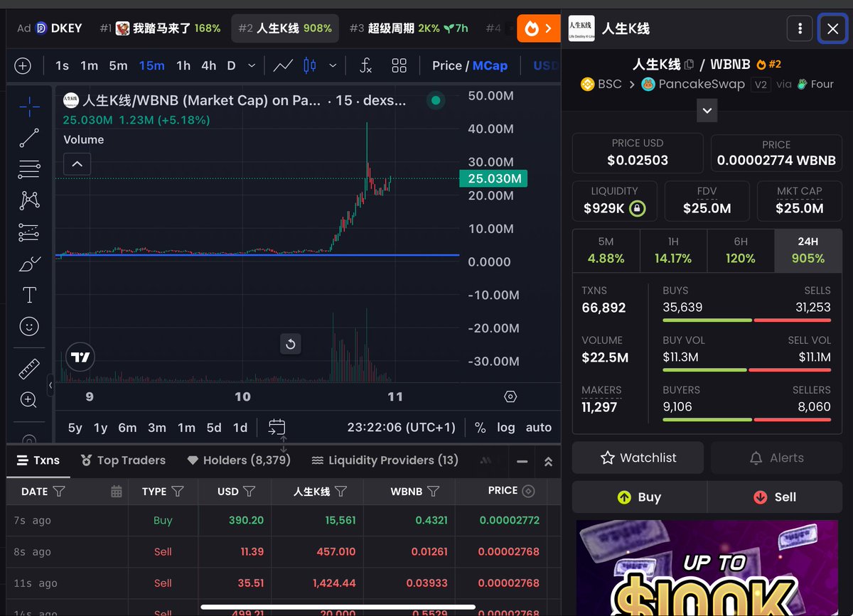Open the date column calendar icon

[x=117, y=491]
